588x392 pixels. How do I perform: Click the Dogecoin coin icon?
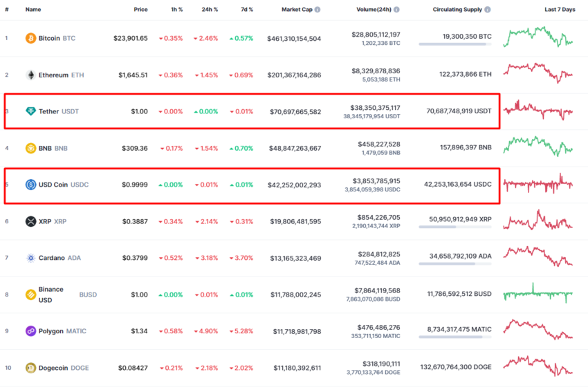click(x=30, y=368)
